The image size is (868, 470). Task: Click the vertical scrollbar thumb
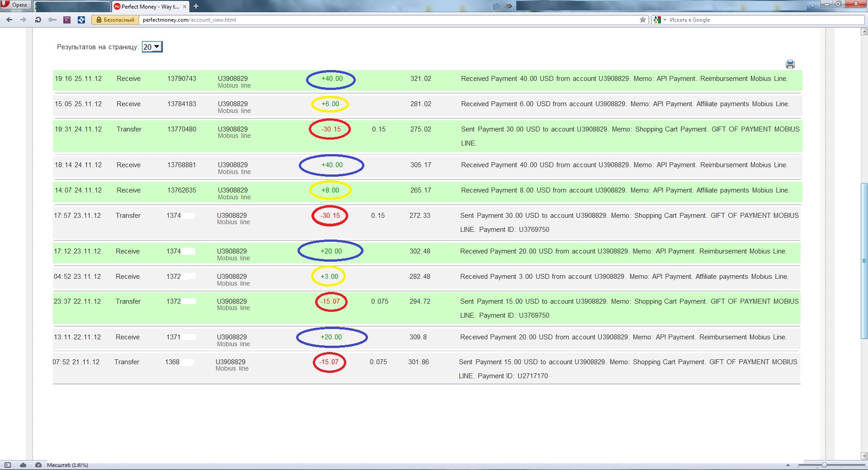pos(864,261)
